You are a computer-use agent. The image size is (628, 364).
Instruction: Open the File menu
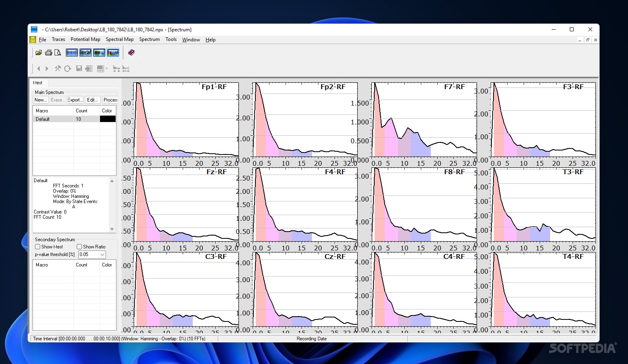tap(43, 39)
